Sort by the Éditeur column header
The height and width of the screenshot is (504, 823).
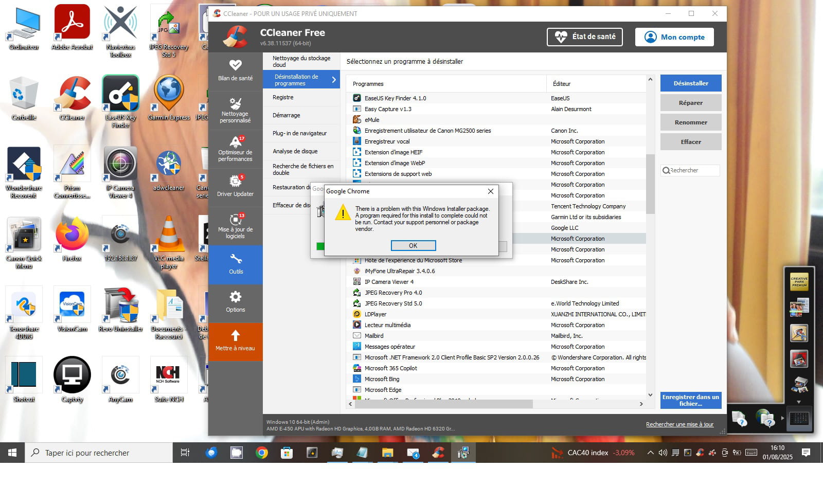[597, 84]
